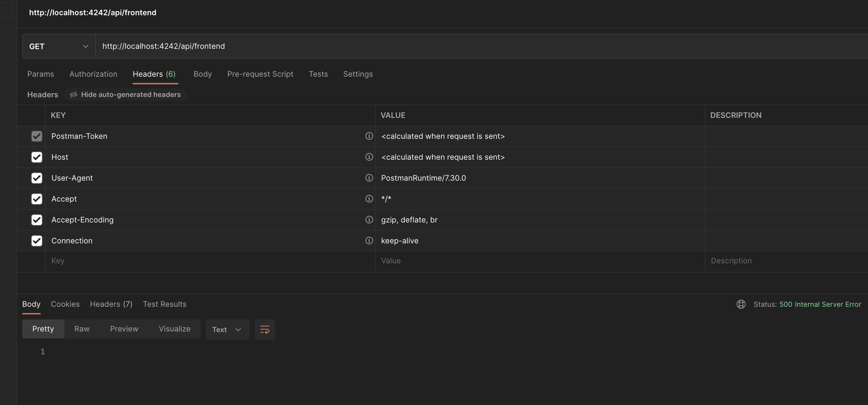The image size is (868, 405).
Task: Open the Authorization tab
Action: pyautogui.click(x=93, y=74)
